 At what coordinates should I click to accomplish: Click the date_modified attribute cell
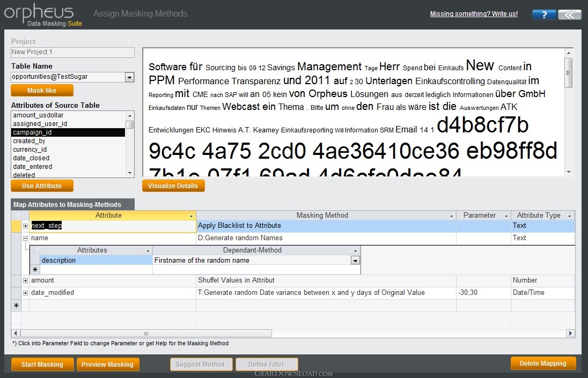[x=113, y=293]
